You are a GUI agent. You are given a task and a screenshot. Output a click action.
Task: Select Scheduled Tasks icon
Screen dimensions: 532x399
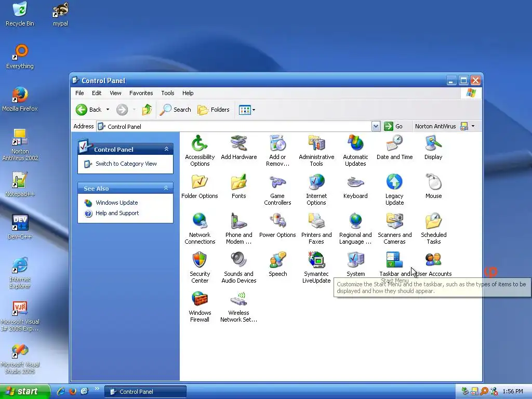coord(433,221)
